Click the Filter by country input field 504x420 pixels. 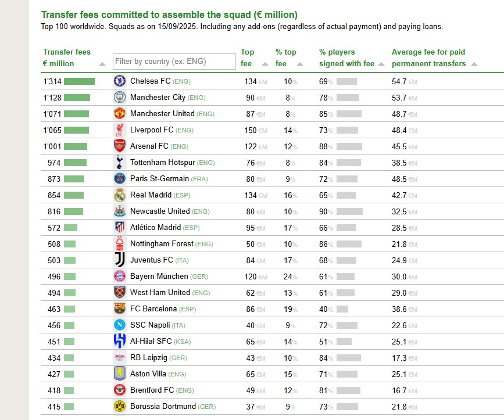click(174, 62)
